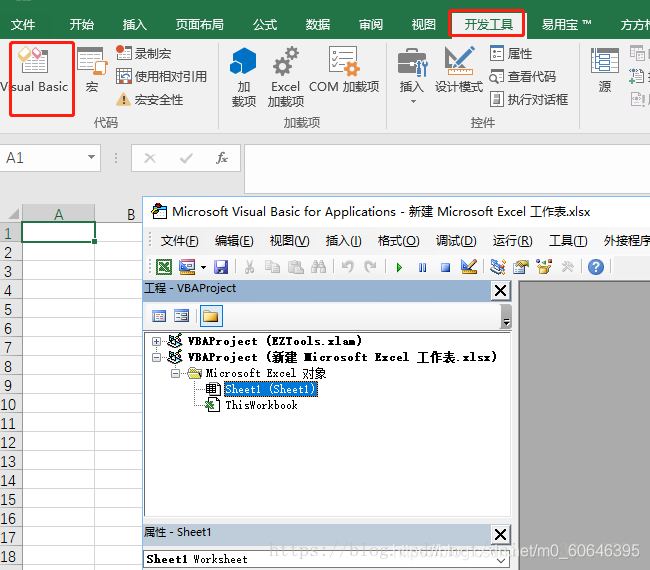
Task: Open Add-ins (加载项) button
Action: point(243,77)
